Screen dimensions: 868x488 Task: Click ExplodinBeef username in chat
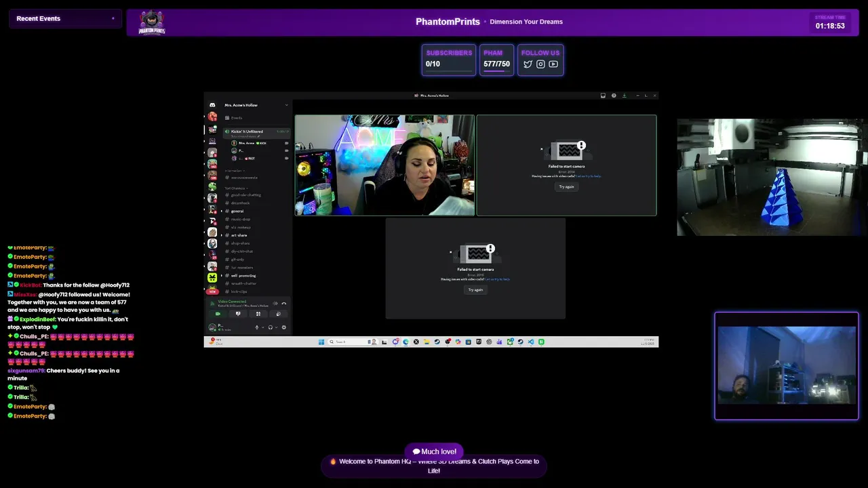[37, 319]
